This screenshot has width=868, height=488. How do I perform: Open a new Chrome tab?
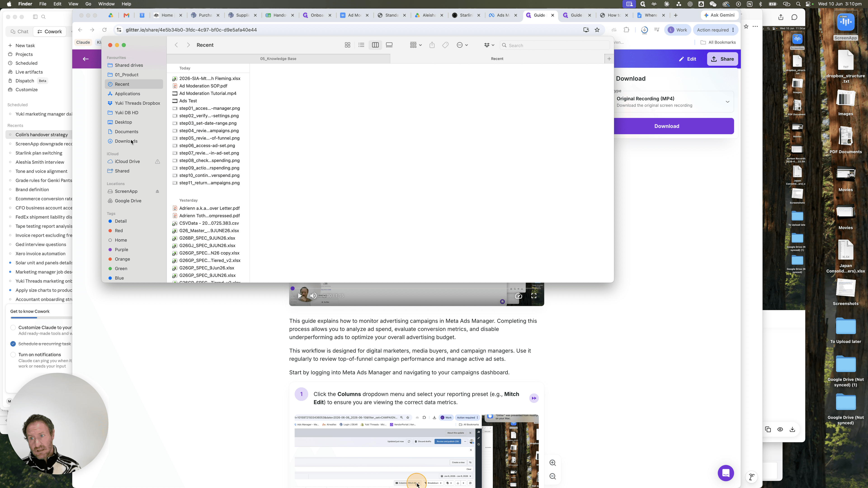(676, 15)
